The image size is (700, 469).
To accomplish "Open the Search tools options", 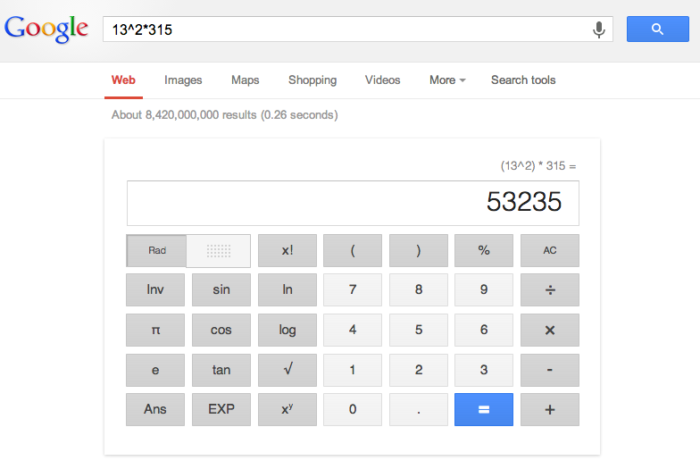I will 523,80.
